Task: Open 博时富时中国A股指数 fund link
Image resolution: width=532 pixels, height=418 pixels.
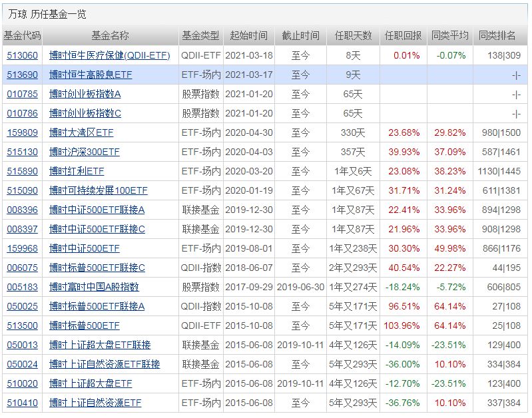Action: tap(94, 288)
